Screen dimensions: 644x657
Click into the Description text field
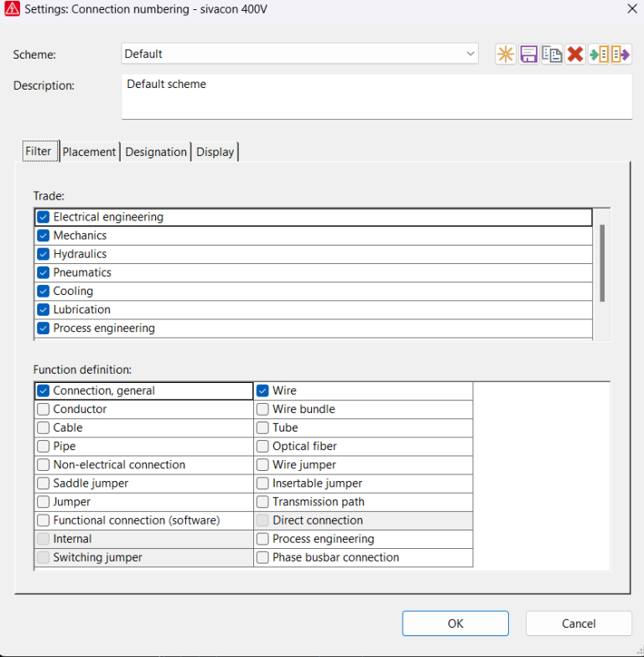(377, 97)
